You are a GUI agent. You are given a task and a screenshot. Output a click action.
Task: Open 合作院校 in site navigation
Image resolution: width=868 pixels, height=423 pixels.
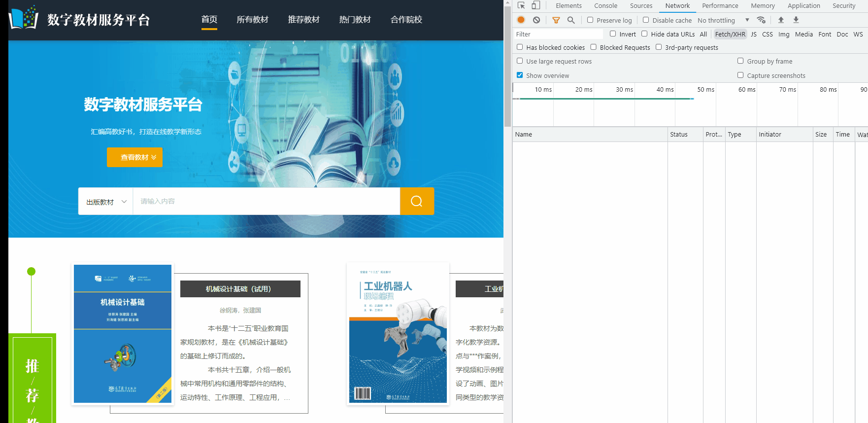tap(406, 20)
